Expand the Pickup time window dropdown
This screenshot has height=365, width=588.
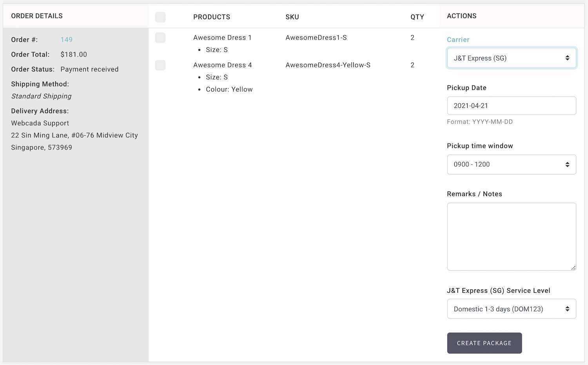[x=512, y=164]
